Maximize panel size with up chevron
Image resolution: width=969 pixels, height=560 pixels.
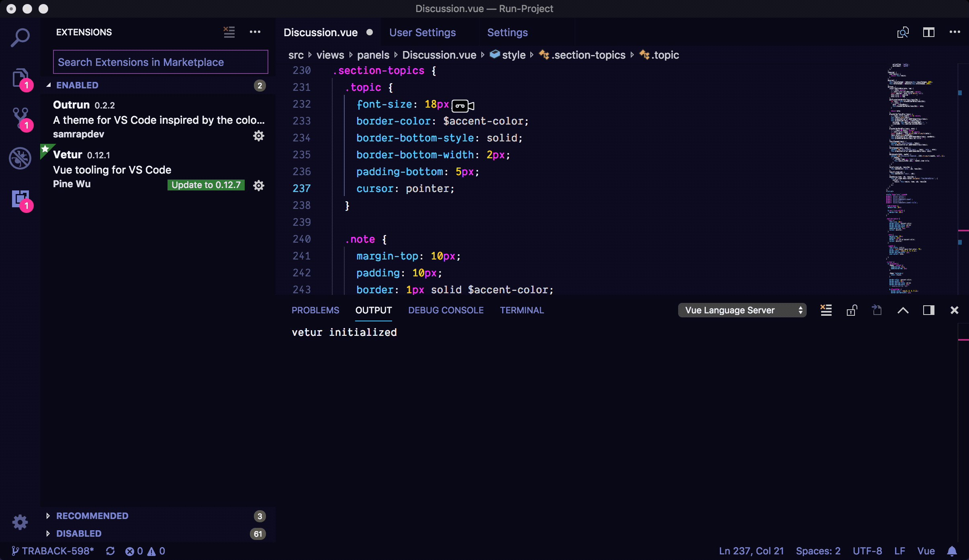click(903, 310)
